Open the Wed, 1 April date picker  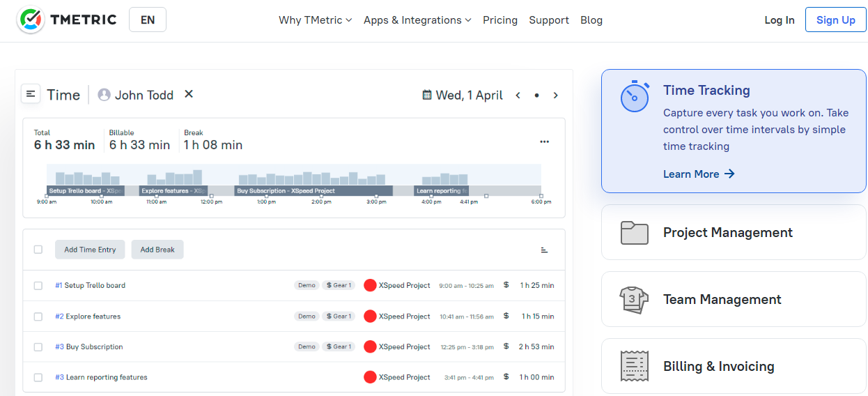click(x=463, y=95)
